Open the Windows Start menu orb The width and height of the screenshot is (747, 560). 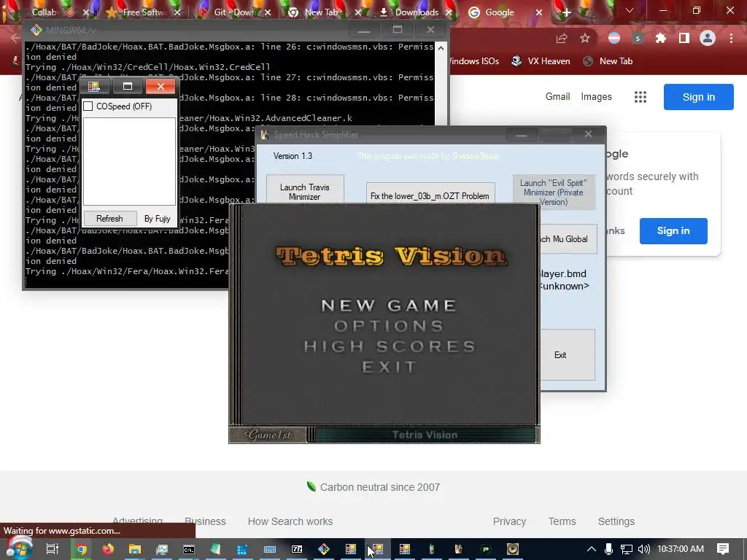[x=19, y=548]
